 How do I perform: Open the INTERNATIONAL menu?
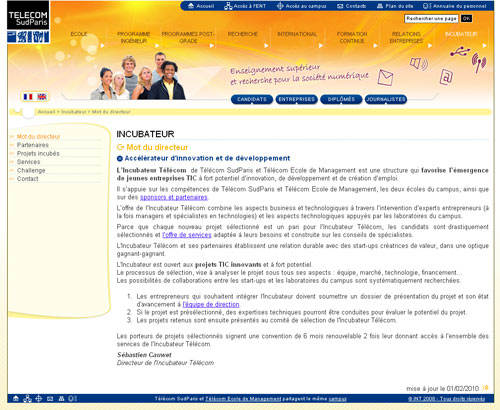[x=297, y=34]
